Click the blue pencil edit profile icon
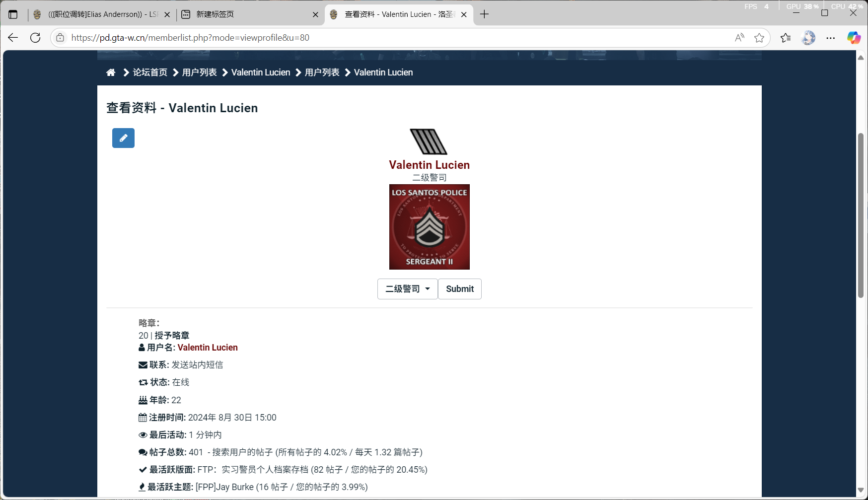 pos(123,138)
